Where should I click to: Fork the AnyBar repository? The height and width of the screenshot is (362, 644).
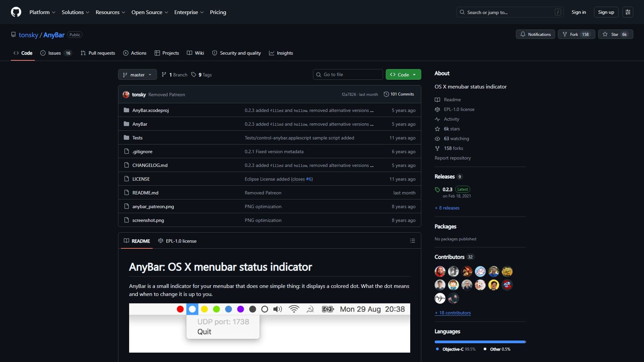576,34
